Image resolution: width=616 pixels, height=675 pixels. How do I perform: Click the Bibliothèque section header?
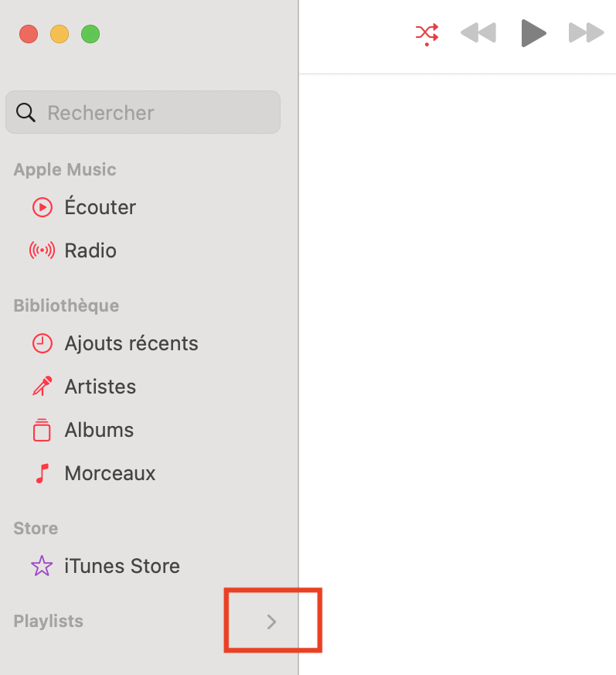pos(66,305)
